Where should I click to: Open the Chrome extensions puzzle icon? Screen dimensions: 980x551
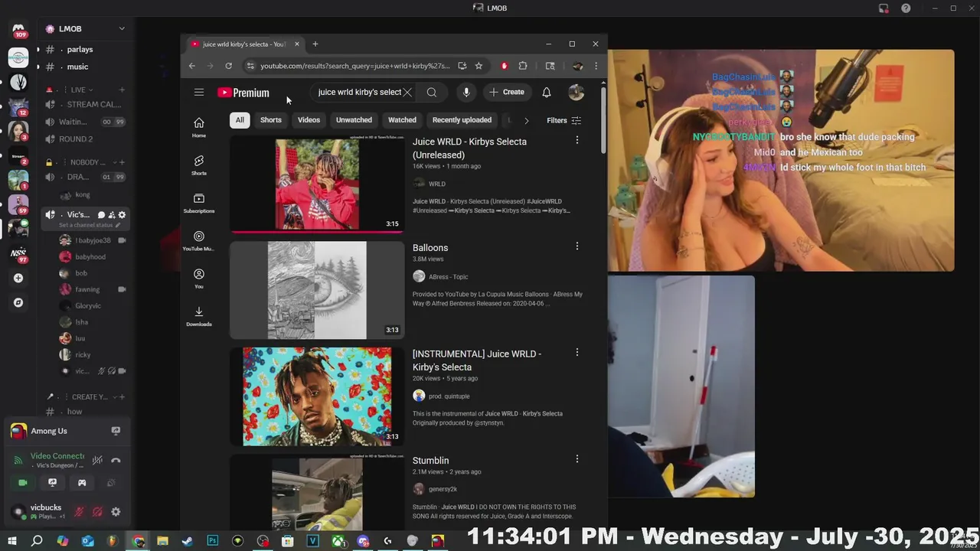(x=523, y=66)
